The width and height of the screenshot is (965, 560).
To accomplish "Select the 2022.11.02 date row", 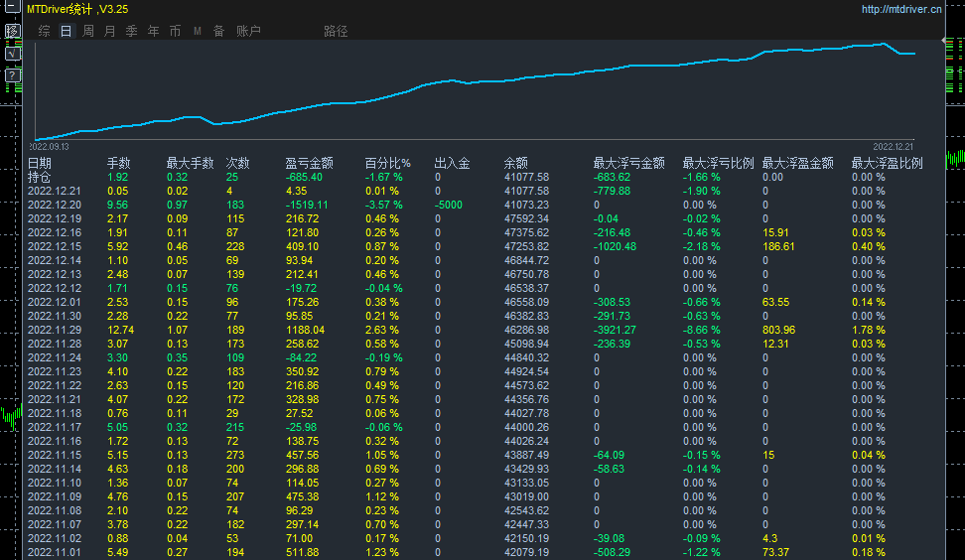I will 55,538.
